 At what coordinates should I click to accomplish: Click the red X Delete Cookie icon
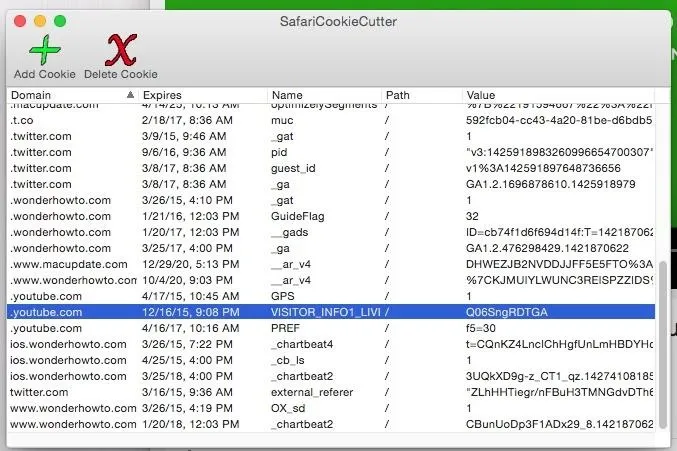(x=121, y=50)
